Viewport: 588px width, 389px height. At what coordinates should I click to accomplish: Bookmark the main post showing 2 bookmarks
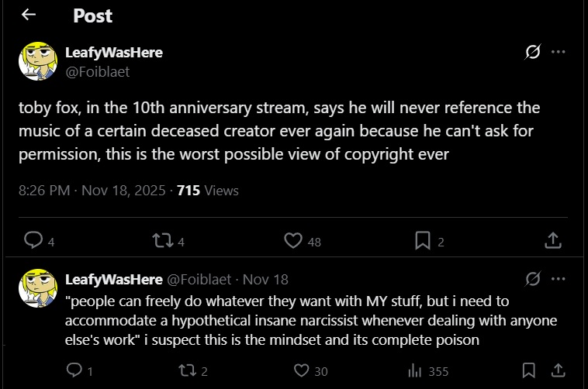click(423, 240)
